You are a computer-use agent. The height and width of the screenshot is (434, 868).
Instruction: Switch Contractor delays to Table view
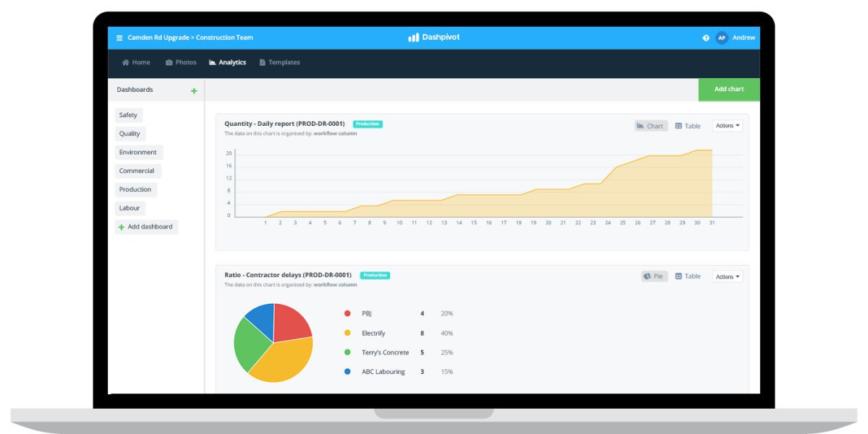(x=688, y=276)
